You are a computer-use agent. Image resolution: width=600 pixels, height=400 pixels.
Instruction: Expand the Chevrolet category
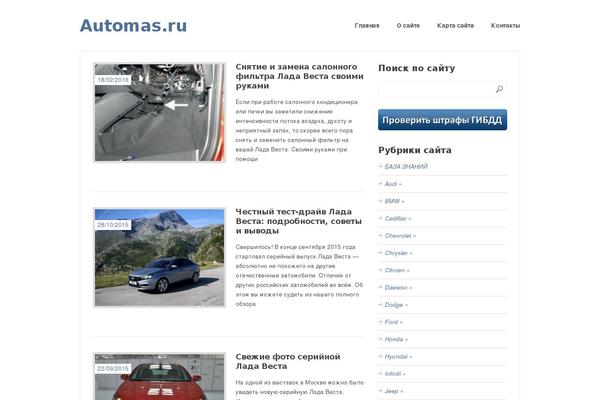(400, 236)
